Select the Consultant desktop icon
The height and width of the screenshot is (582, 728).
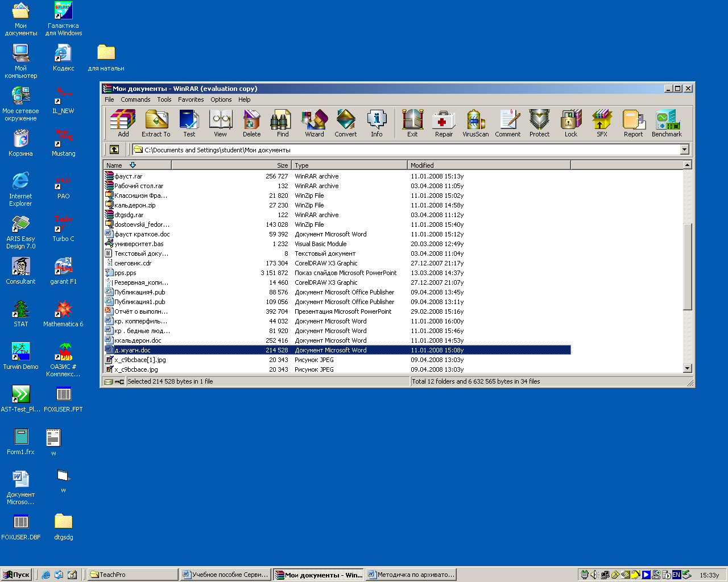click(x=20, y=271)
